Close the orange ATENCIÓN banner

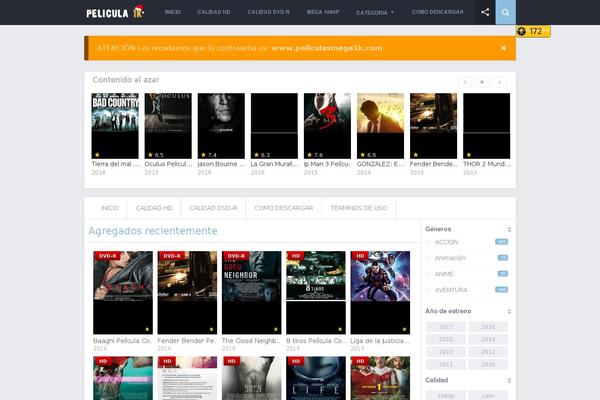click(x=504, y=48)
